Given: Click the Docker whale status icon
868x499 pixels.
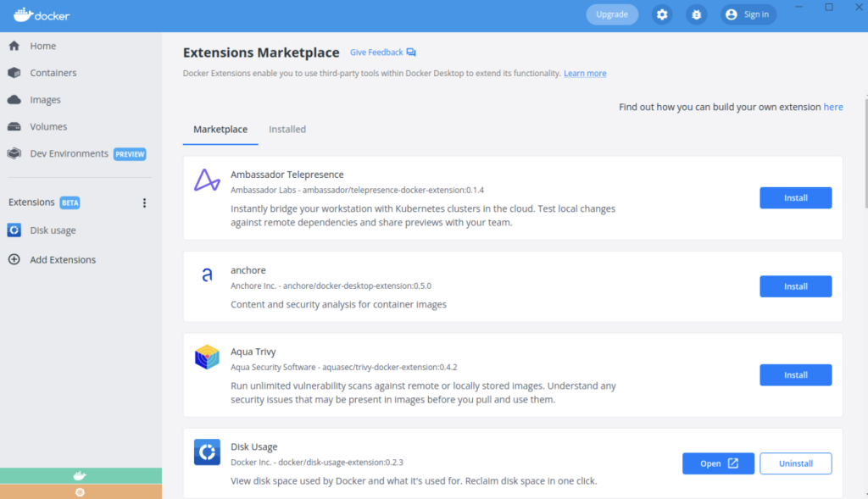Looking at the screenshot, I should 81,476.
